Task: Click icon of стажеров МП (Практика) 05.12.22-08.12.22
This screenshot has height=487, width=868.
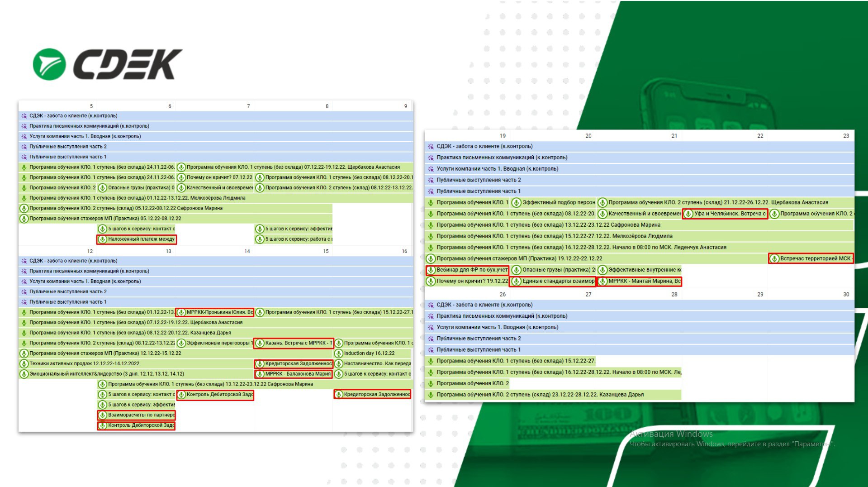Action: tap(24, 219)
